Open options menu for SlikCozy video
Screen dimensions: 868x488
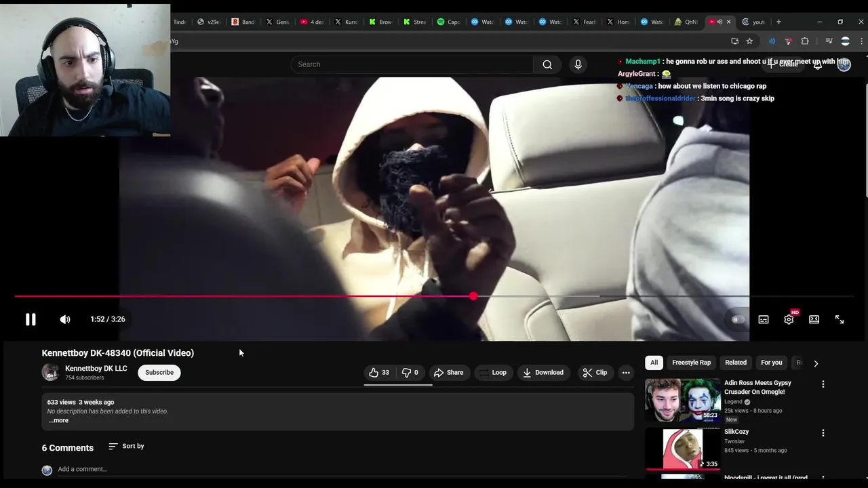pos(823,433)
